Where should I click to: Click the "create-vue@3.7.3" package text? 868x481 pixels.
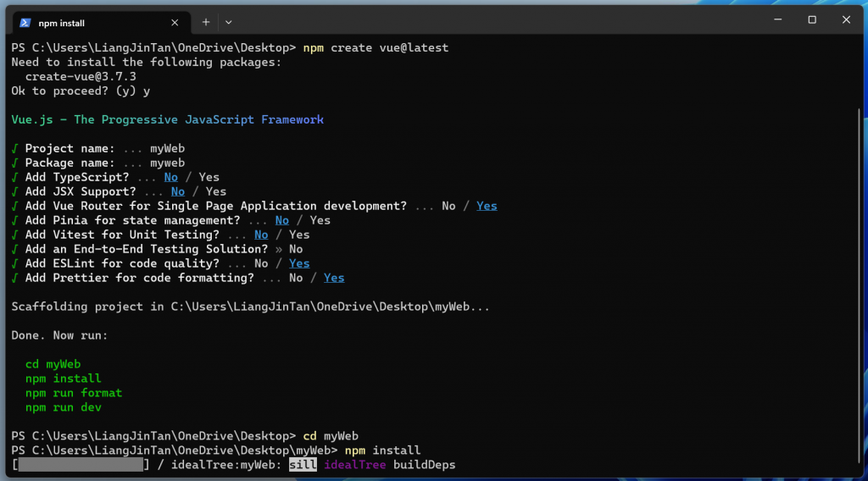(x=81, y=76)
